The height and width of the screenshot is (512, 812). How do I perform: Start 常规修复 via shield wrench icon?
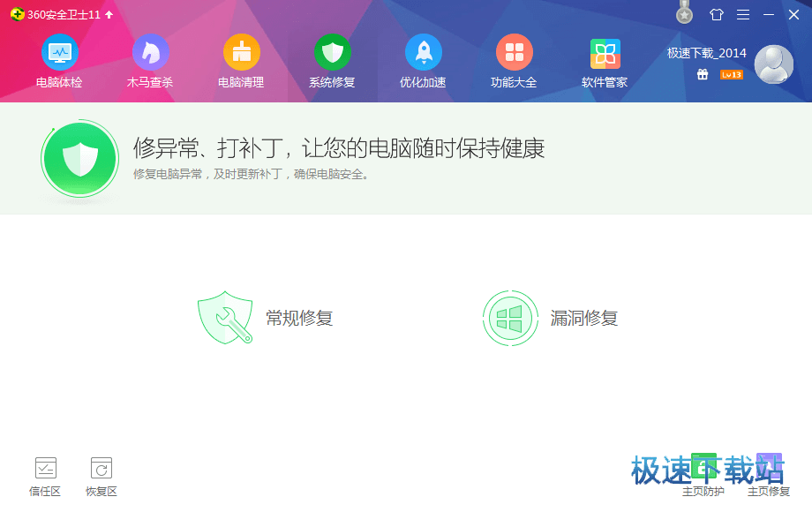point(225,318)
